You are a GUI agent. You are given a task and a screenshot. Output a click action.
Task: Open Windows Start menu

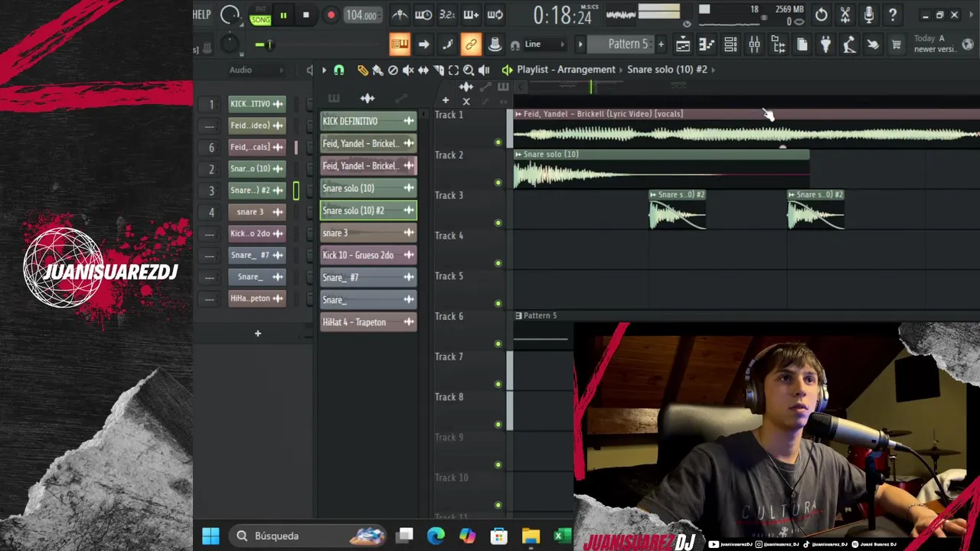[211, 536]
